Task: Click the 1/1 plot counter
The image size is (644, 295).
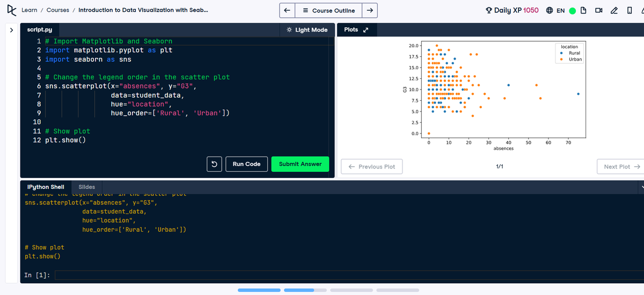Action: 499,167
